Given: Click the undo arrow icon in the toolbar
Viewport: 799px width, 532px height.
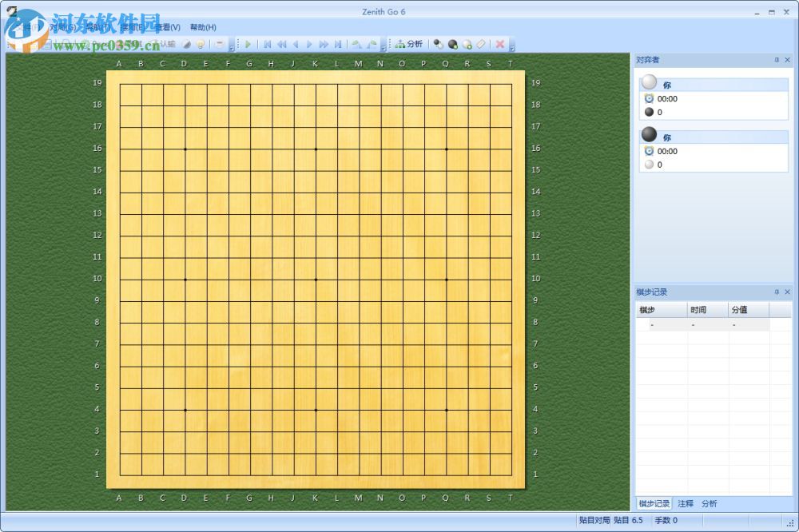Looking at the screenshot, I should 357,44.
